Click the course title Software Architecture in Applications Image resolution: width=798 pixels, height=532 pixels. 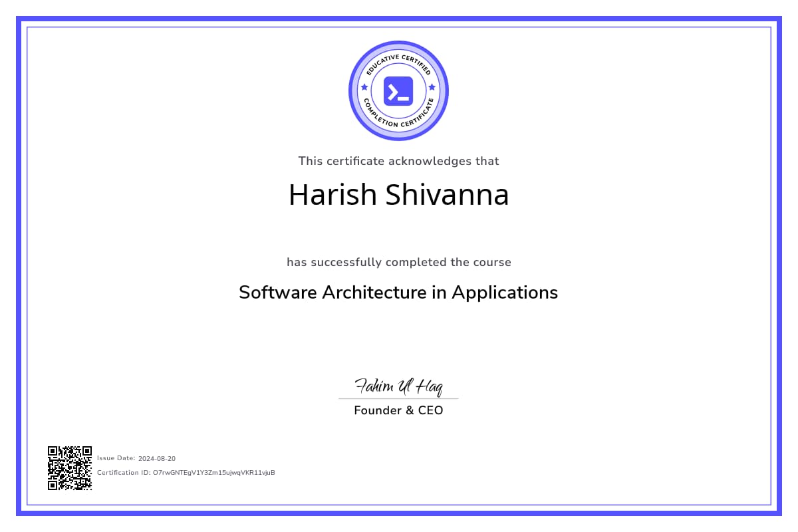(x=398, y=293)
